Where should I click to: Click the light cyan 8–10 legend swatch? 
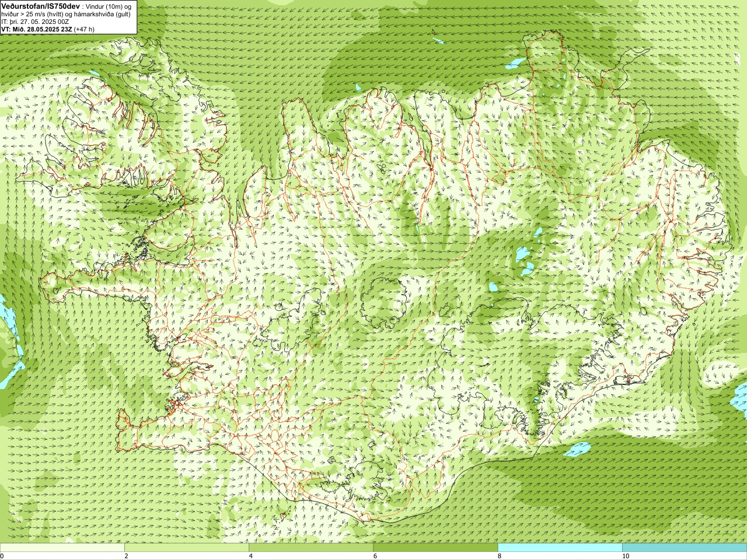560,548
